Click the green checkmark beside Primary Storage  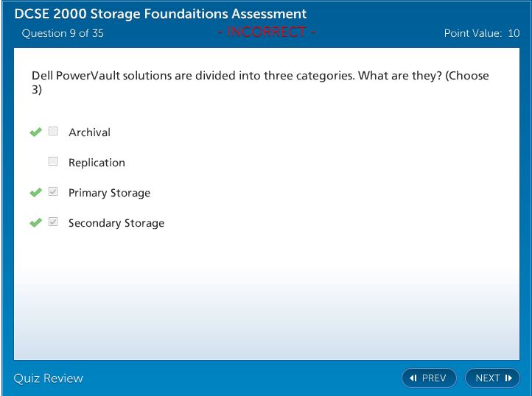click(x=35, y=193)
